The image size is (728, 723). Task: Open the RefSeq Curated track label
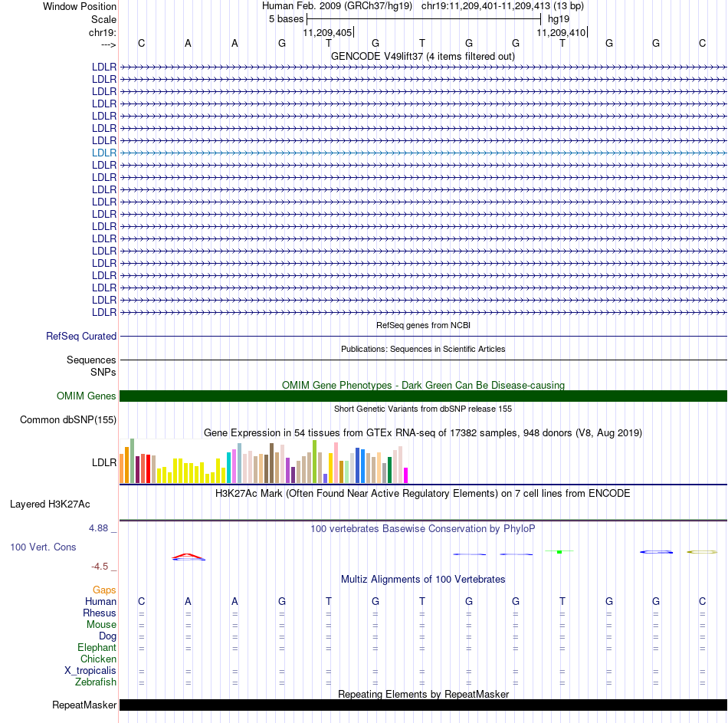click(x=81, y=336)
